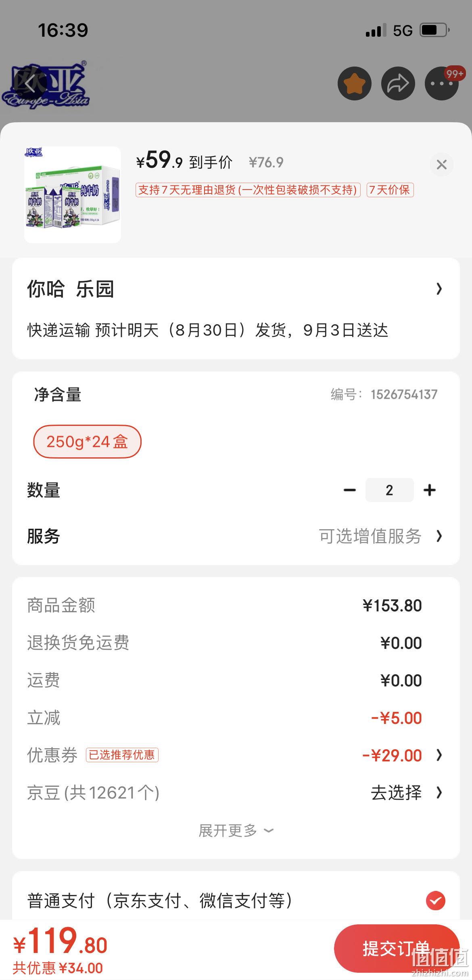Screen dimensions: 472x980
Task: Tap the 7天价保 tag
Action: click(390, 190)
